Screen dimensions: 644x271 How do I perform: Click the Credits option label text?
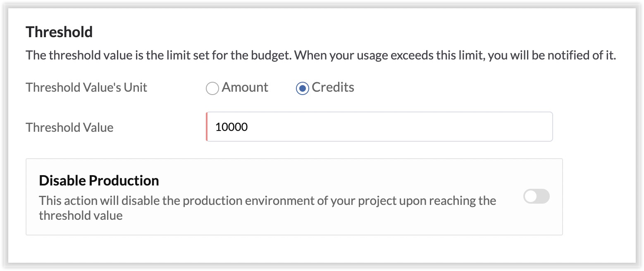click(x=333, y=88)
